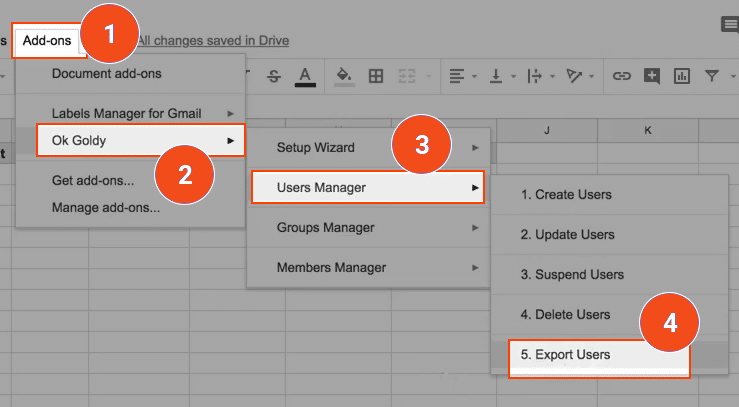Select 3. Suspend Users

coord(609,275)
